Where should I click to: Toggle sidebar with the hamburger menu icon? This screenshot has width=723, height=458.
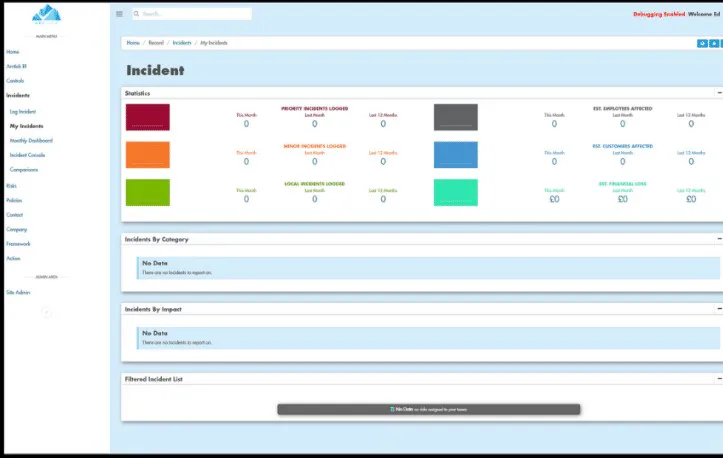(x=119, y=14)
